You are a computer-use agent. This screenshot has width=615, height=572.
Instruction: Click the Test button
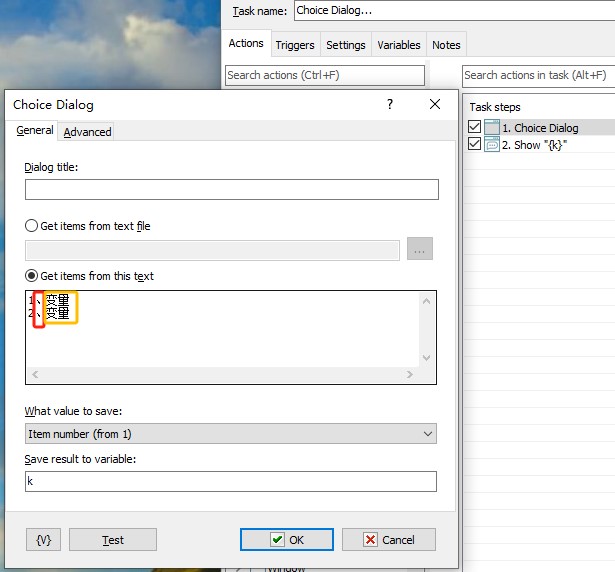pyautogui.click(x=113, y=540)
